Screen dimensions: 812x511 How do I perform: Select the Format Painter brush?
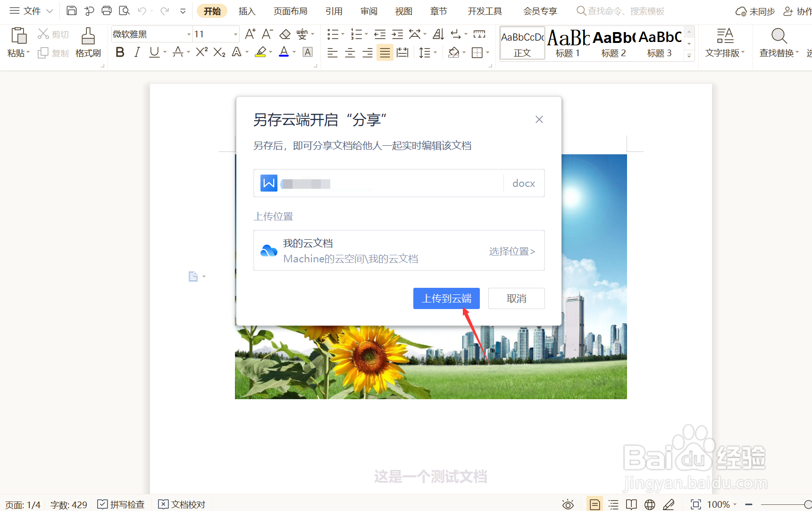[x=88, y=35]
